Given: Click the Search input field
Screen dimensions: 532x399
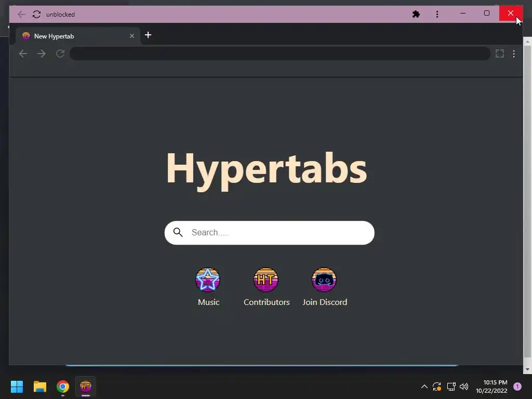Looking at the screenshot, I should [270, 233].
